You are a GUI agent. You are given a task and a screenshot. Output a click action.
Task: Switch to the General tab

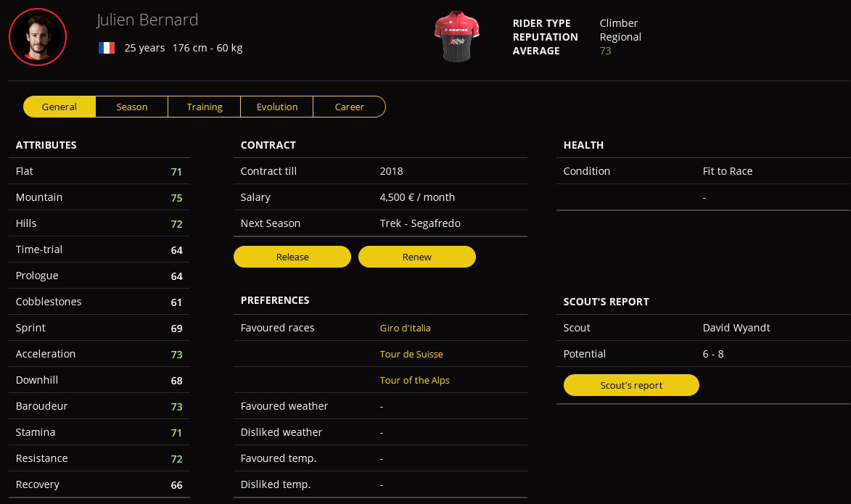click(x=59, y=107)
